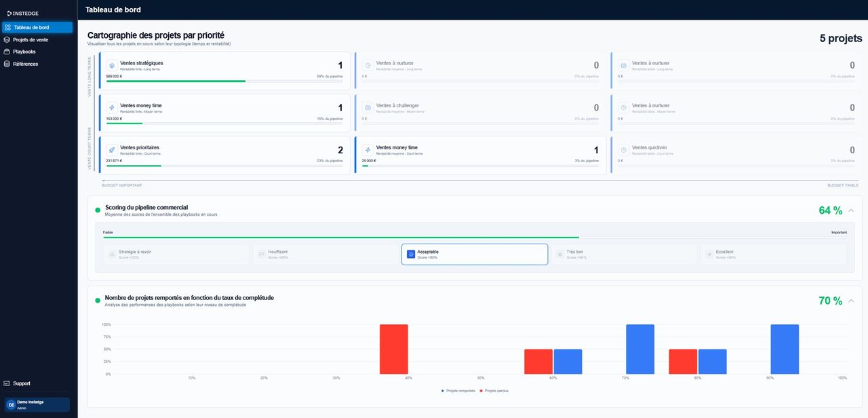Click the green progress bar on Ventes stratégiques
The width and height of the screenshot is (868, 418).
pos(176,79)
